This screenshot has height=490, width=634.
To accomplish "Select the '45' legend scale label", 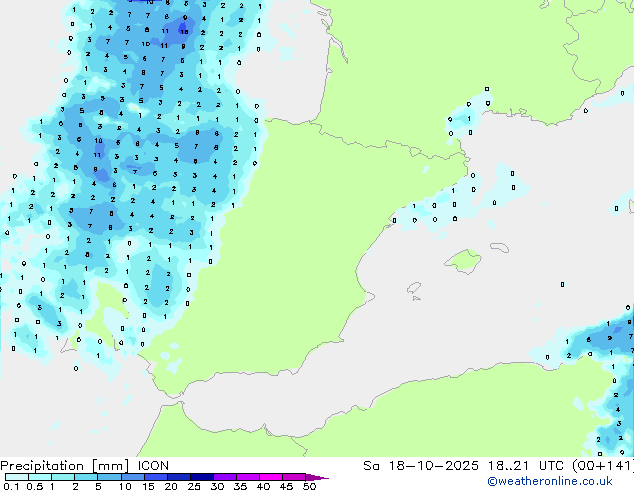I will 286,486.
